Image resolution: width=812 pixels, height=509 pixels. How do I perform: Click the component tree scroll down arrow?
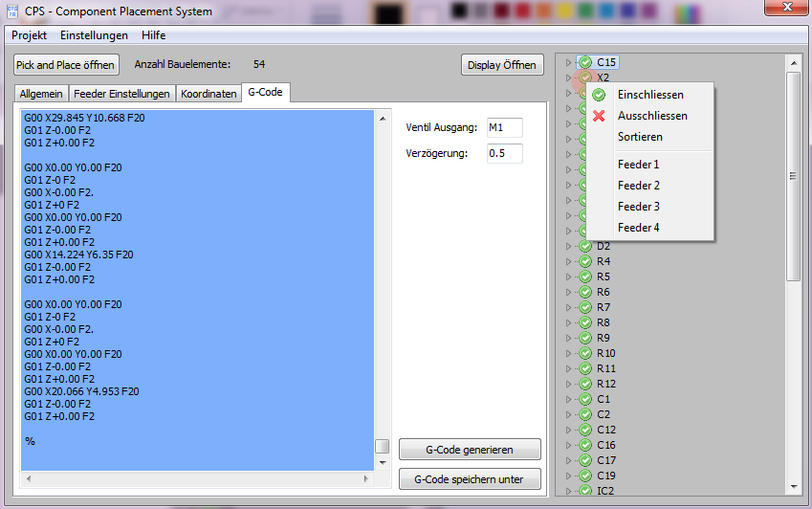click(x=794, y=486)
